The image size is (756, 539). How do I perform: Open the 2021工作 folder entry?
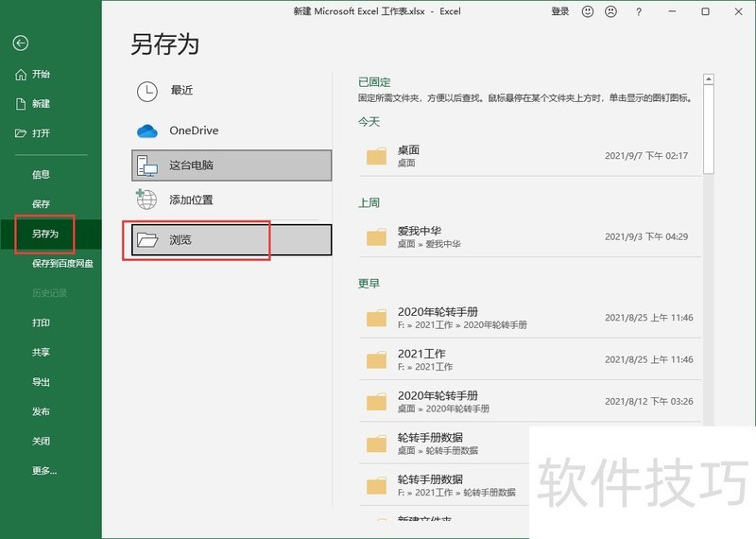[x=530, y=360]
